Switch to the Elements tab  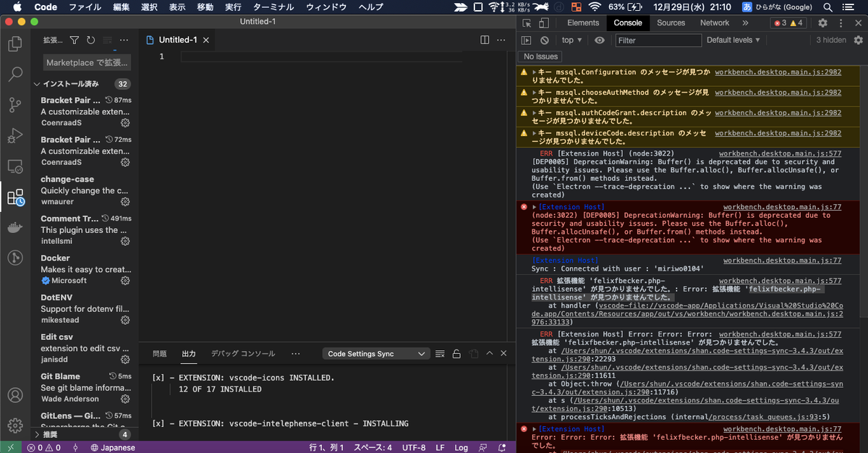click(583, 23)
